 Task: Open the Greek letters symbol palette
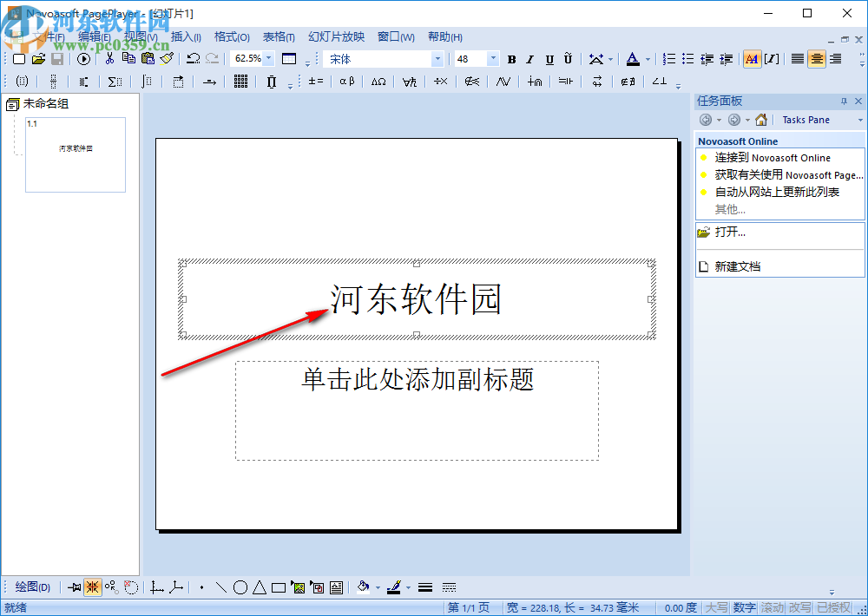pos(347,81)
